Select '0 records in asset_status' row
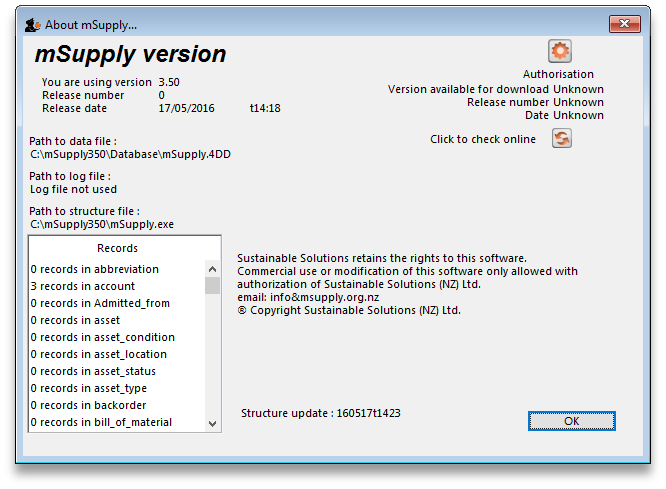Screen dimensions: 666x489 point(93,371)
